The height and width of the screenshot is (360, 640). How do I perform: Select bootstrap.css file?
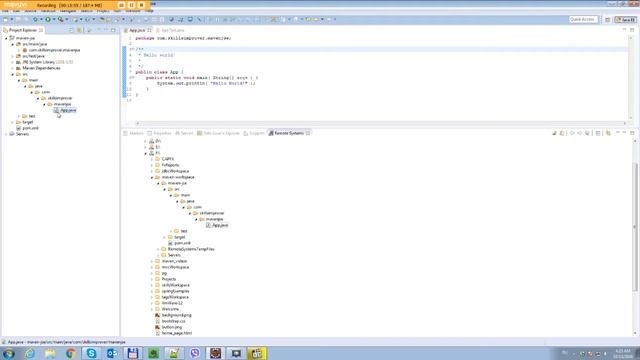173,321
